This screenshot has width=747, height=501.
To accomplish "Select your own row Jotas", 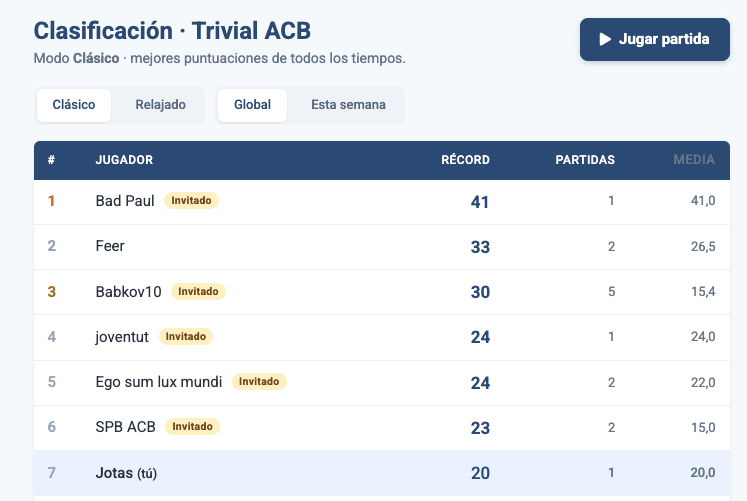I will (115, 472).
